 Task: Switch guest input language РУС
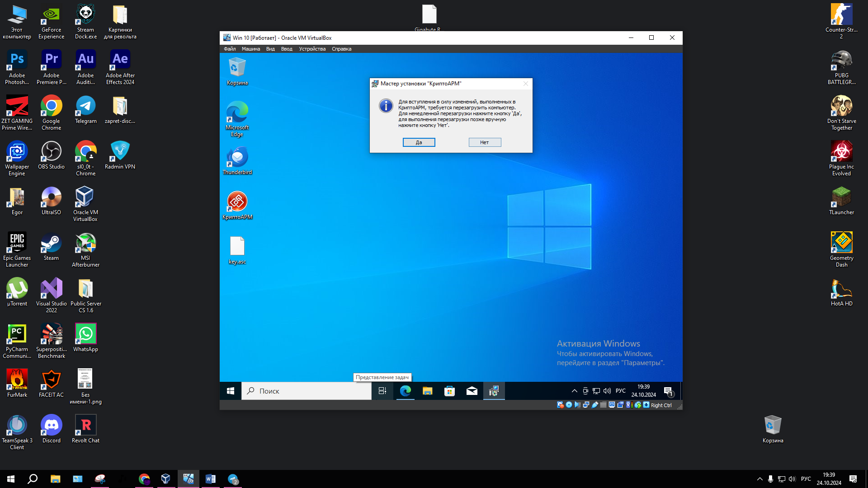pos(621,391)
